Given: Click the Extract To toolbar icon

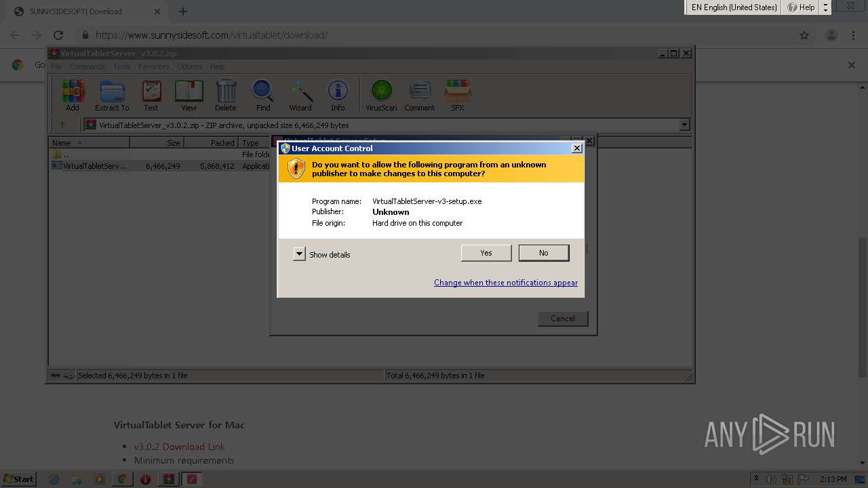Looking at the screenshot, I should click(x=112, y=96).
